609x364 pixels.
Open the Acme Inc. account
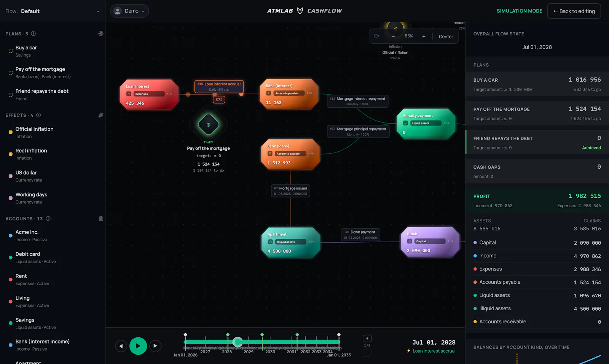coord(53,235)
